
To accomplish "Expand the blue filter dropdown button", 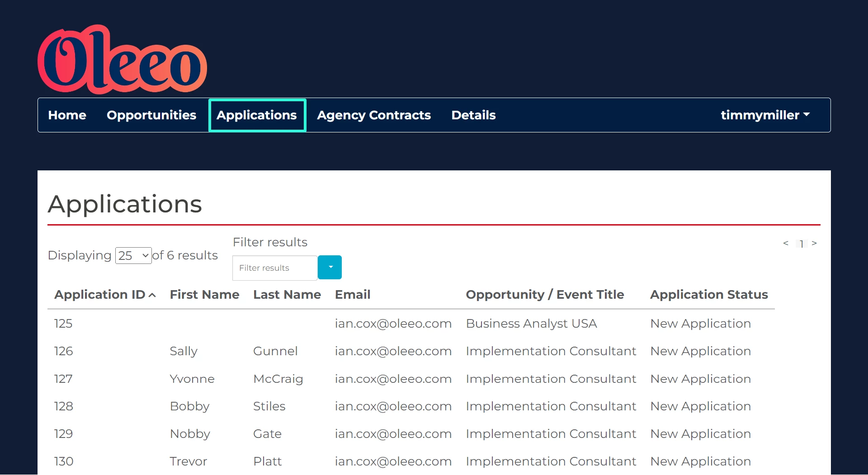I will coord(330,267).
